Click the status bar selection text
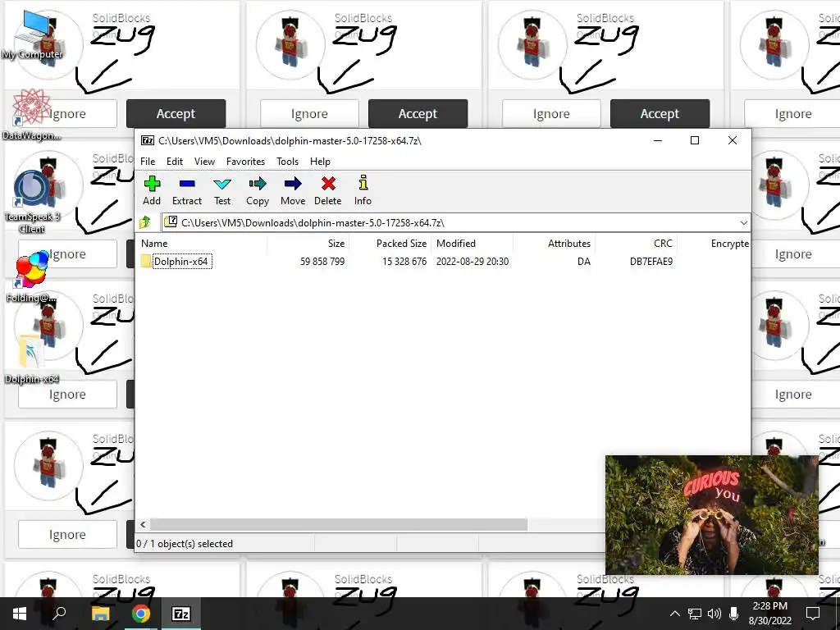840x630 pixels. point(185,544)
